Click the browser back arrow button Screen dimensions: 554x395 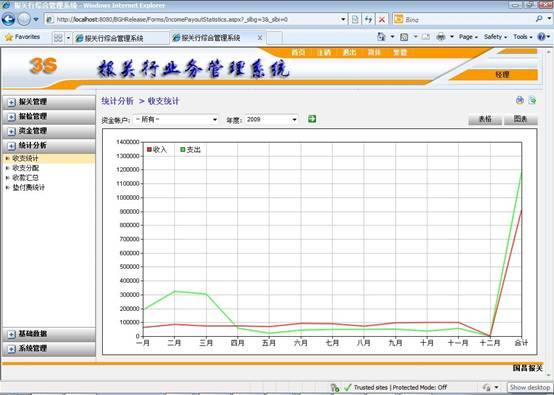8,19
